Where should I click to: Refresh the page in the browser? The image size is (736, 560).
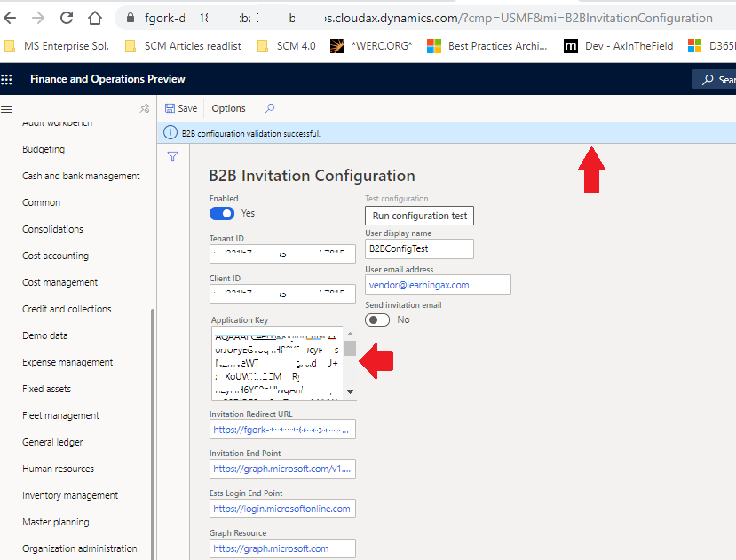pos(66,17)
